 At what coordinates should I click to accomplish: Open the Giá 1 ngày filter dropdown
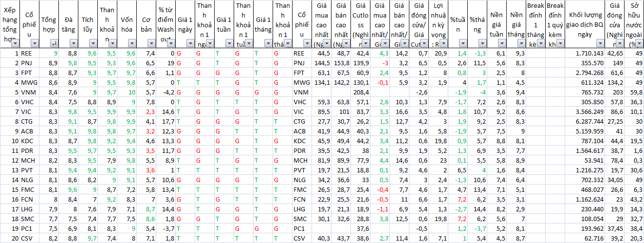coord(190,44)
